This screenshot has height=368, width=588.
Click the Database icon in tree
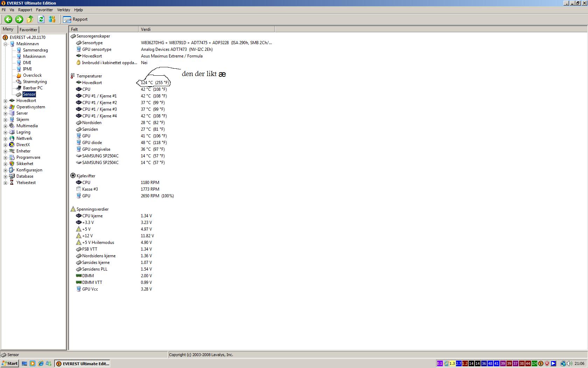[x=12, y=176]
